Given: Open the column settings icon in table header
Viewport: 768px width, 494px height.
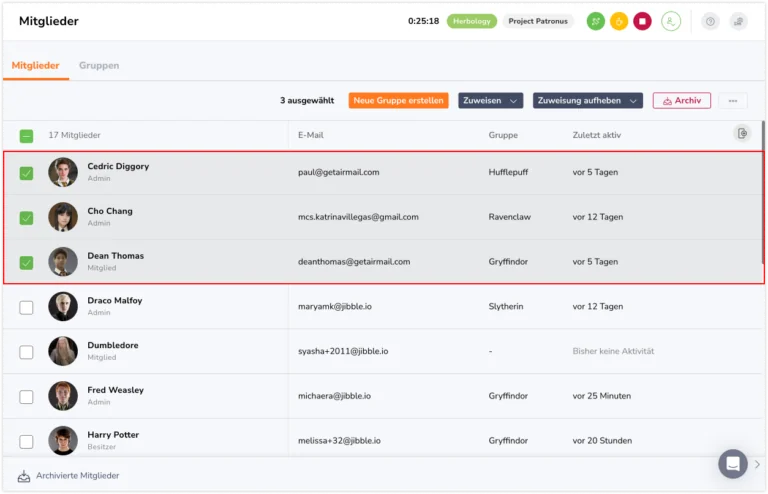Looking at the screenshot, I should point(742,133).
